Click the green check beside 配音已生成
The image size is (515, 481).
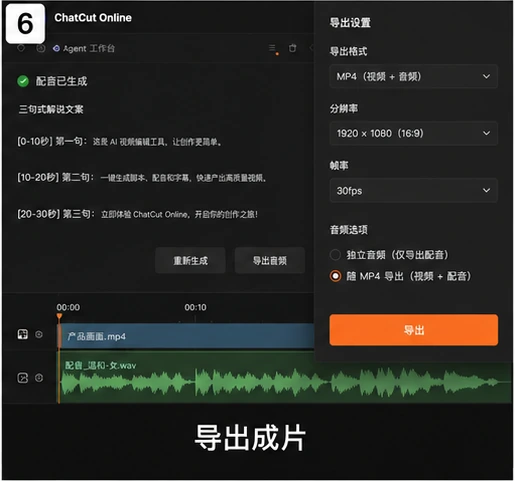click(23, 81)
